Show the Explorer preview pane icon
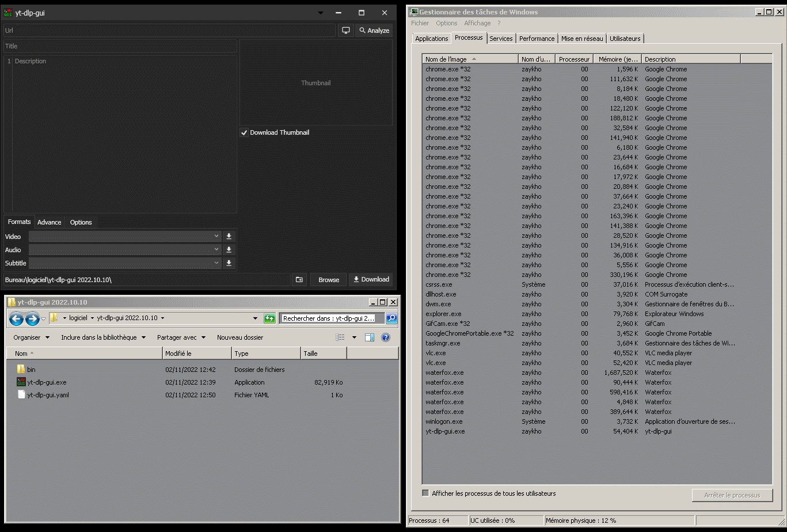787x532 pixels. (x=368, y=337)
